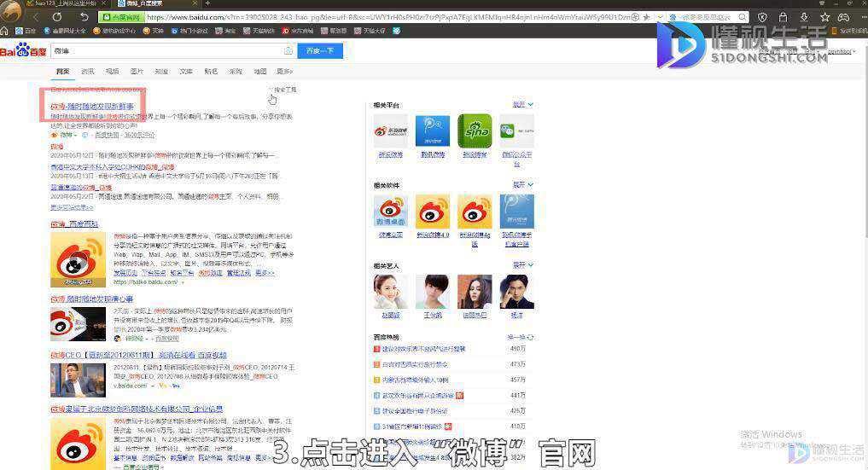Open favorites star toolbar icon

824,17
